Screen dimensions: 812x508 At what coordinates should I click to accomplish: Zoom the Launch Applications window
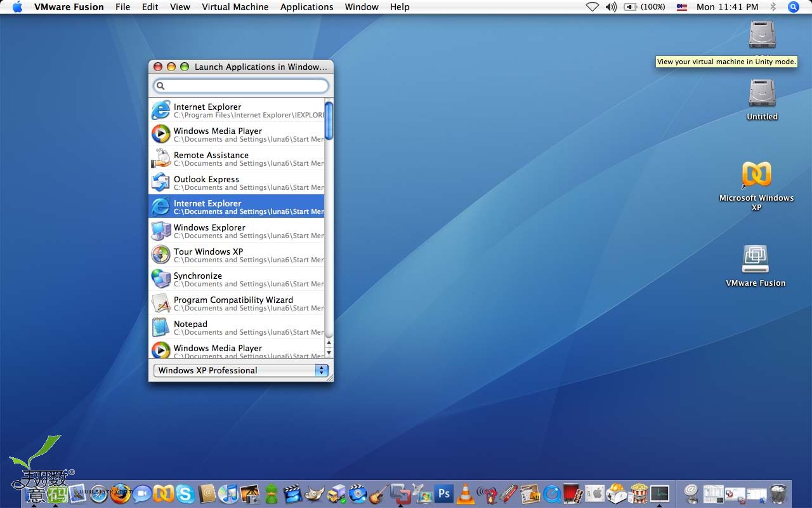click(185, 67)
